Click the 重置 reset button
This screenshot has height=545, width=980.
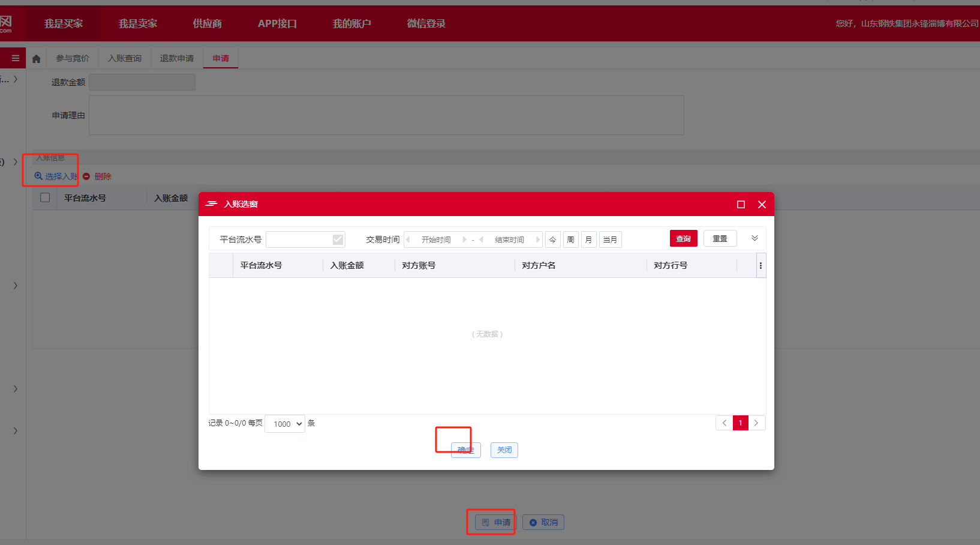point(720,238)
